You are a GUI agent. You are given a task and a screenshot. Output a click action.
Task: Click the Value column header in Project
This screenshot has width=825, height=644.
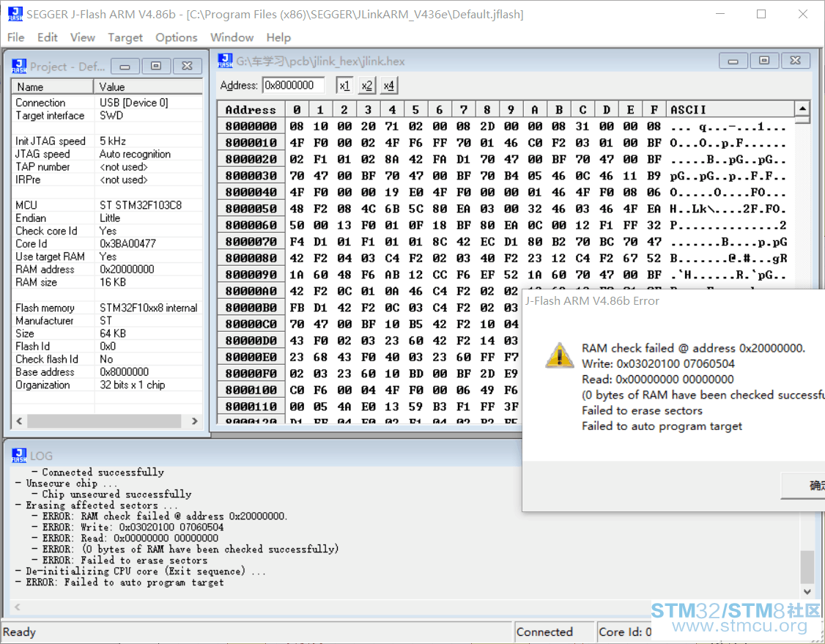(x=148, y=86)
